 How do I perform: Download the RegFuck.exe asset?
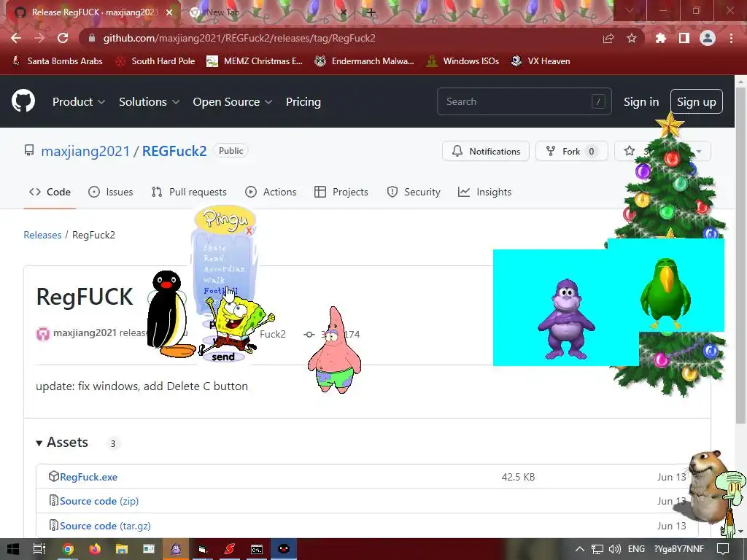(x=88, y=477)
